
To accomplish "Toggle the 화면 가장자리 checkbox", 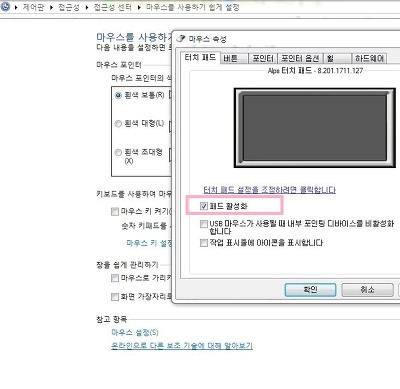I will tap(115, 296).
